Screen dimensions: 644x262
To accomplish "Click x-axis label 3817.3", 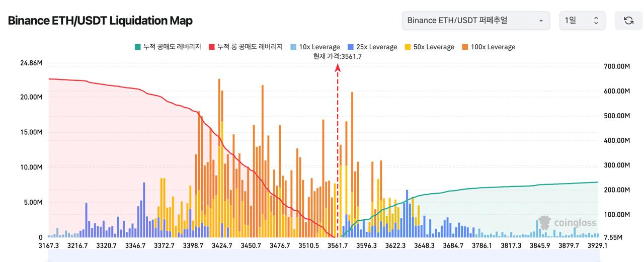I will point(511,245).
